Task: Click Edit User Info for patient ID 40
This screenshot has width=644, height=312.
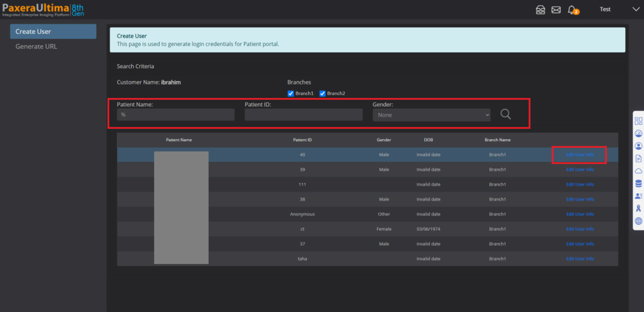Action: (580, 155)
